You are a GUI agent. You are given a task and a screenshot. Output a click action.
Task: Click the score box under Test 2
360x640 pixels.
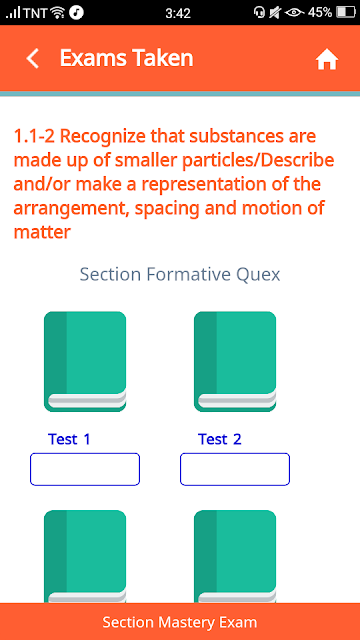[235, 469]
